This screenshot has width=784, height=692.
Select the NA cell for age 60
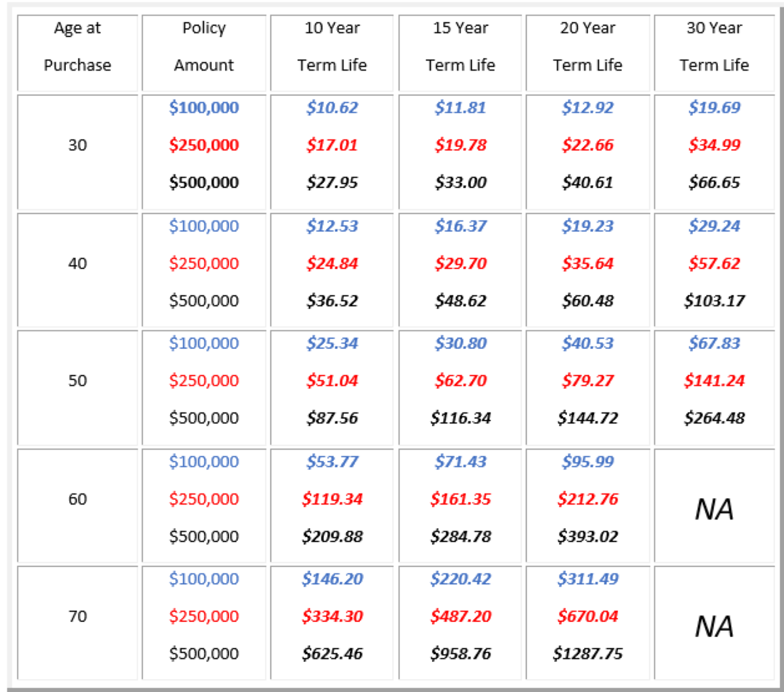pyautogui.click(x=714, y=510)
